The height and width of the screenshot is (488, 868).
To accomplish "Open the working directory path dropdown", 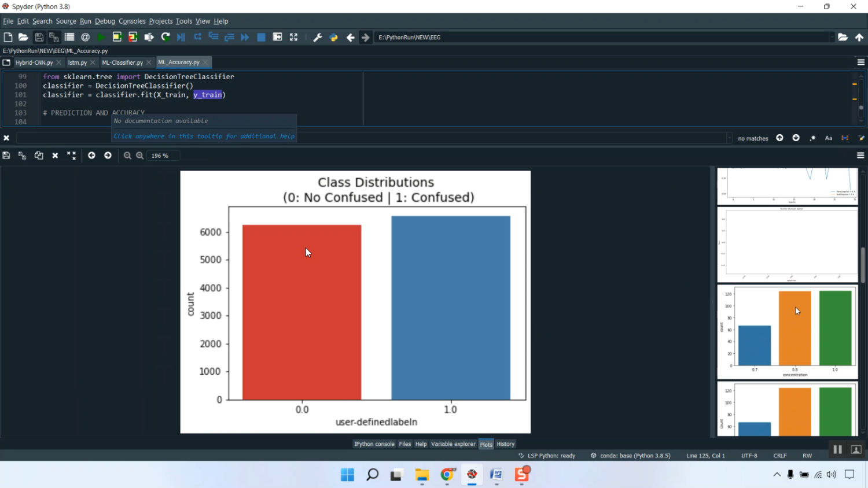I will coord(832,37).
